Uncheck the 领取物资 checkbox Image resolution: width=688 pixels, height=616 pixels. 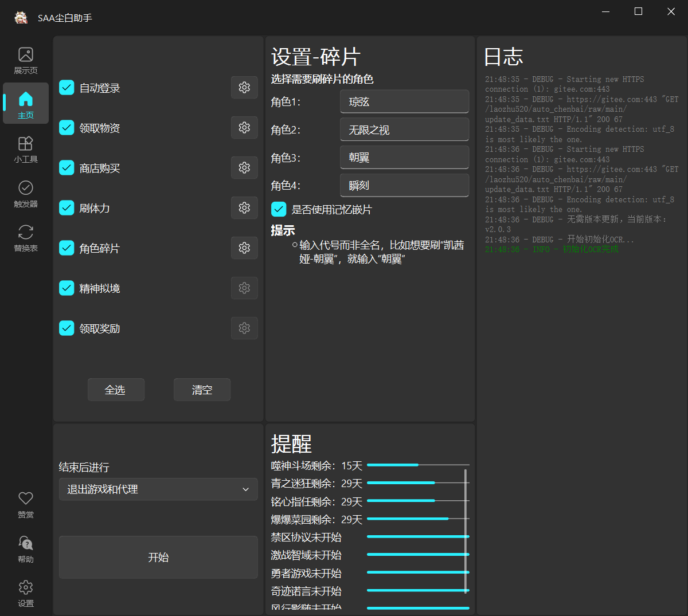pyautogui.click(x=67, y=128)
